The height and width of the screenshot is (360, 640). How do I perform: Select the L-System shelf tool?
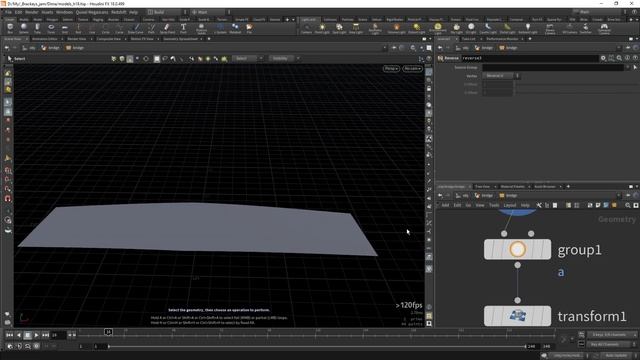(220, 28)
